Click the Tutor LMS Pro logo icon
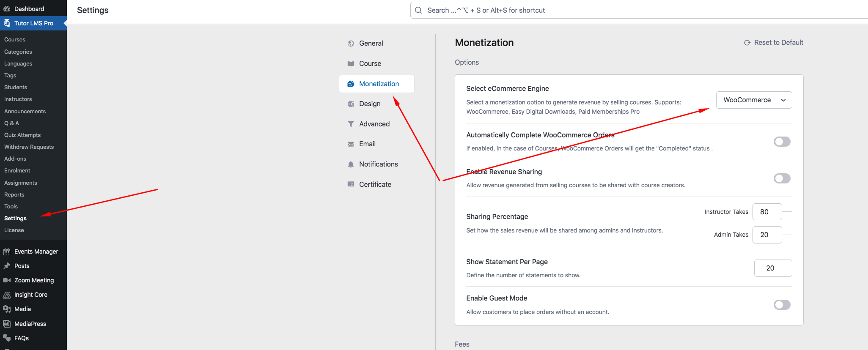 7,23
